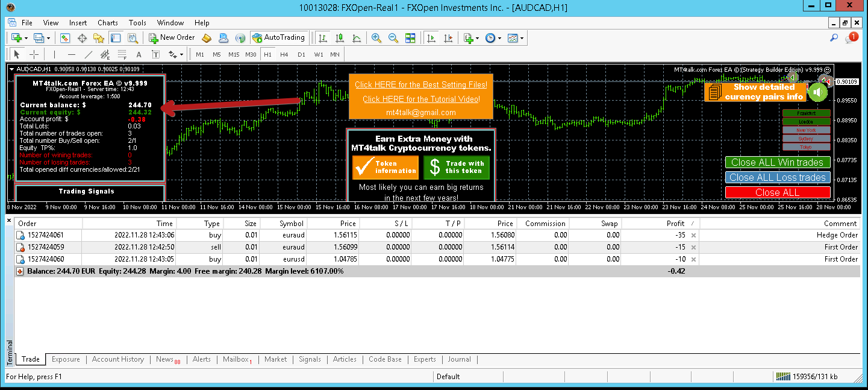Zoom in on the chart
The height and width of the screenshot is (390, 868).
[x=376, y=37]
